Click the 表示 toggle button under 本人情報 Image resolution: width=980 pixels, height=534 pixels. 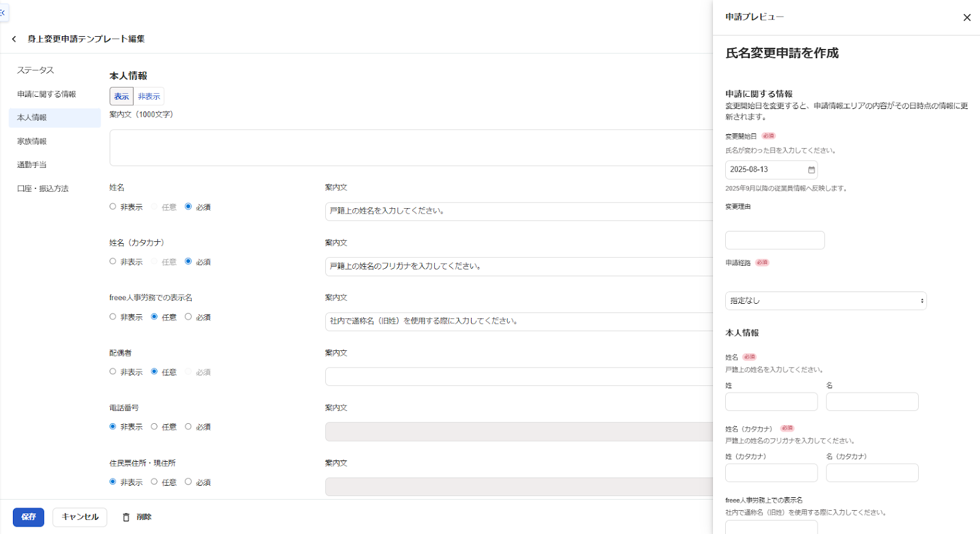[x=121, y=96]
